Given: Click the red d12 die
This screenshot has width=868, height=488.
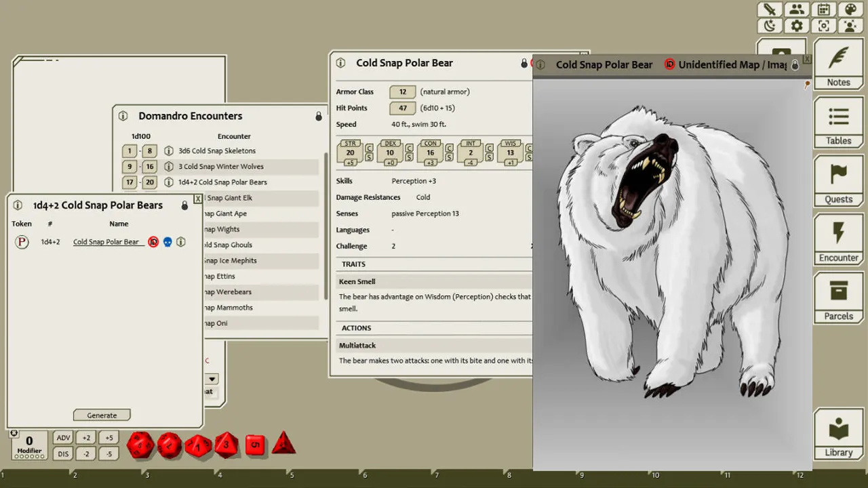Looking at the screenshot, I should pos(170,445).
